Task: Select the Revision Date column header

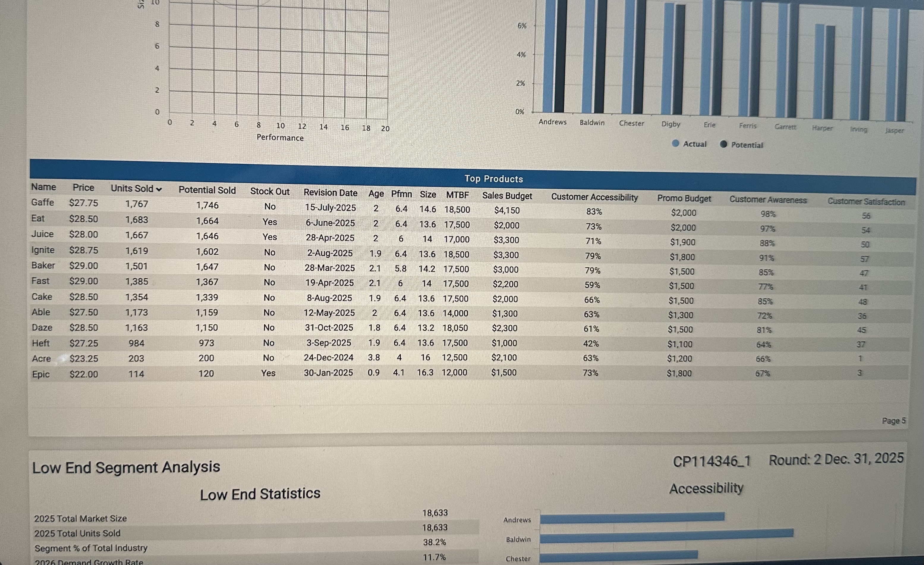Action: [x=330, y=192]
